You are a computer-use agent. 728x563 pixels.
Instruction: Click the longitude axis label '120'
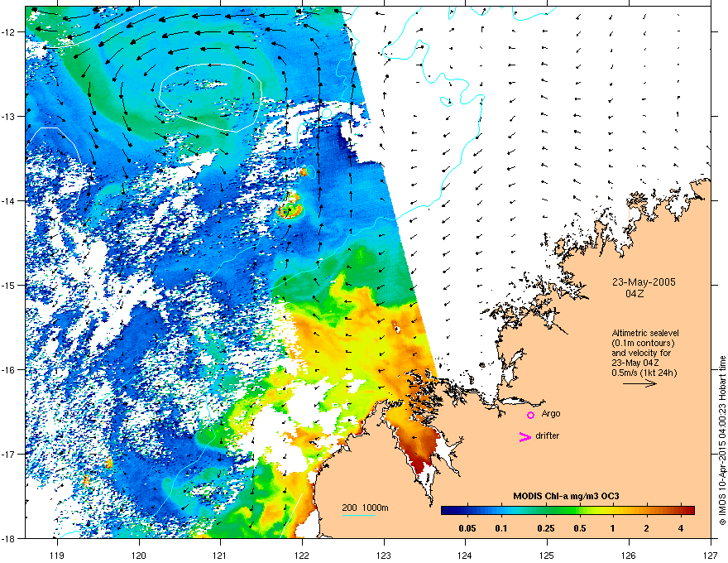pyautogui.click(x=139, y=555)
